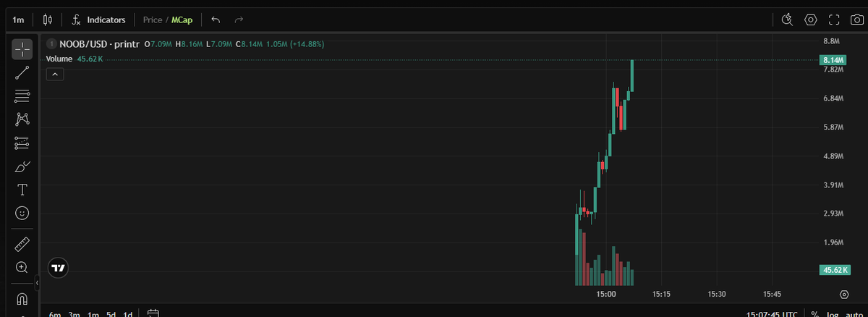The image size is (868, 317).
Task: Click the 4.89M price axis label
Action: point(833,156)
